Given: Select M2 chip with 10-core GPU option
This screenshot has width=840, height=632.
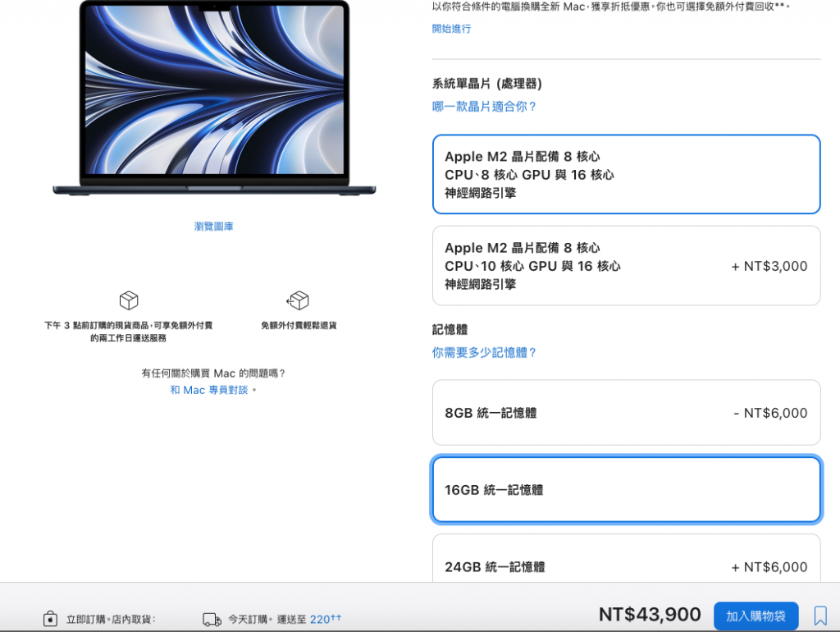Looking at the screenshot, I should pyautogui.click(x=626, y=266).
